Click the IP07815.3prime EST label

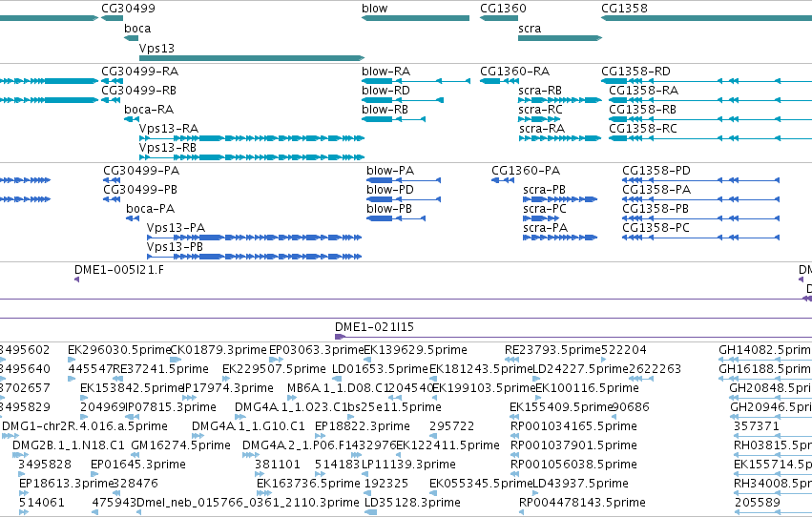[x=171, y=408]
